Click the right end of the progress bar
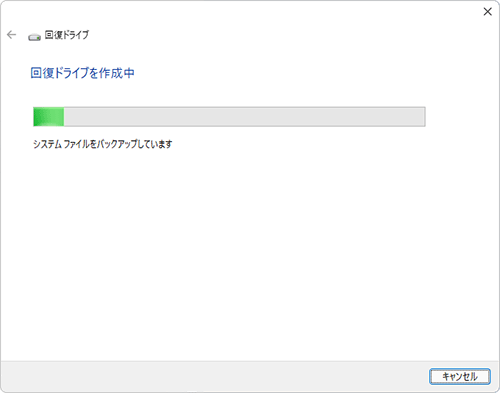The height and width of the screenshot is (393, 500). pyautogui.click(x=422, y=117)
